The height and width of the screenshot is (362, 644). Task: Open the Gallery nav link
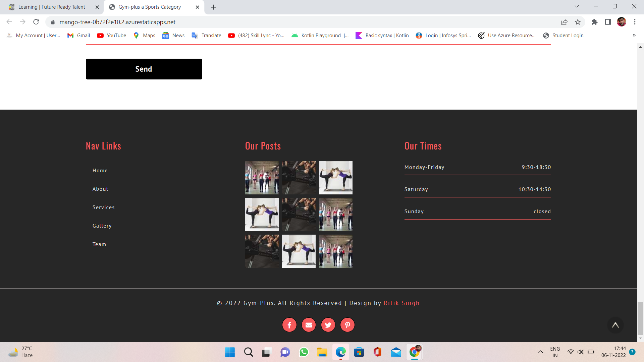102,226
